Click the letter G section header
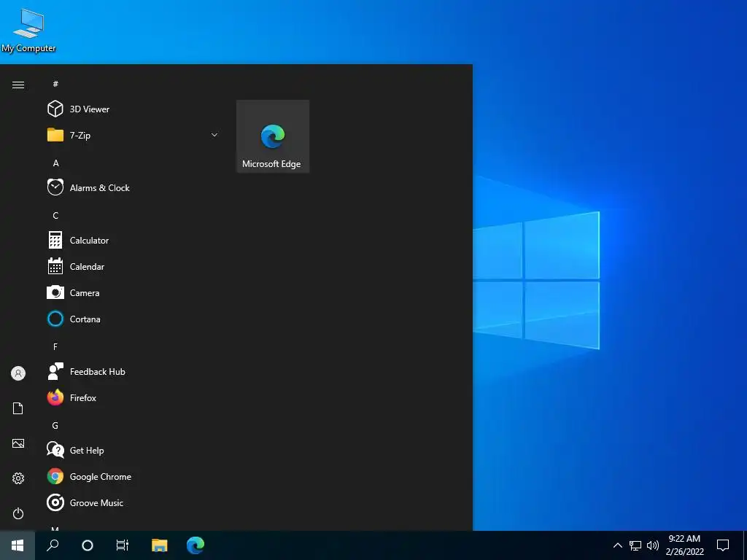Image resolution: width=747 pixels, height=560 pixels. [55, 425]
